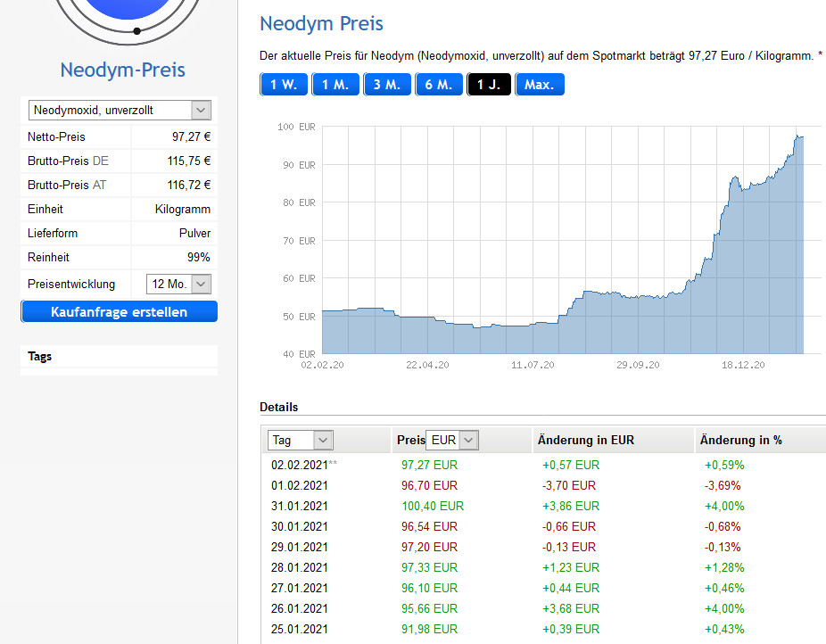The height and width of the screenshot is (644, 826).
Task: Click the Details section heading
Action: click(278, 407)
